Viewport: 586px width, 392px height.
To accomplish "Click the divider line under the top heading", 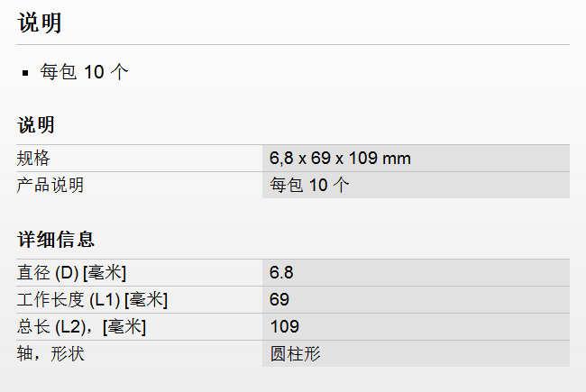I will click(293, 44).
